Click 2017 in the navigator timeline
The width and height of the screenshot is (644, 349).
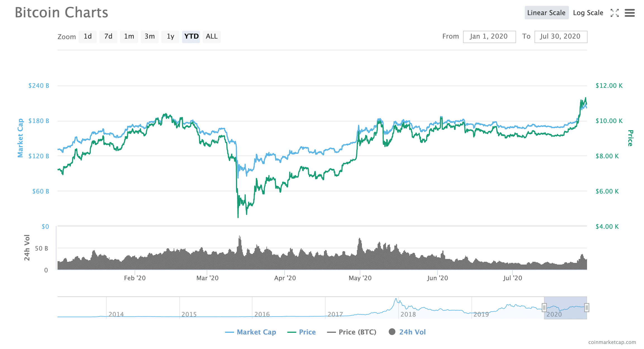[335, 314]
